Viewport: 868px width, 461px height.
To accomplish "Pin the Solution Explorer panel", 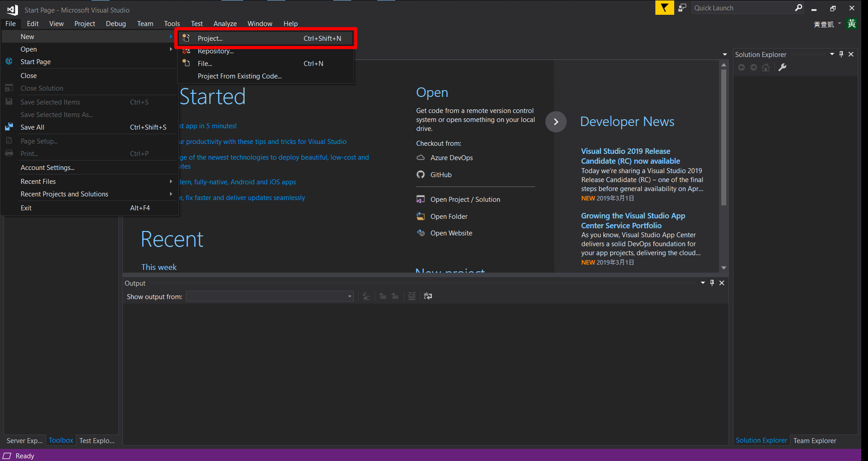I will [x=841, y=54].
